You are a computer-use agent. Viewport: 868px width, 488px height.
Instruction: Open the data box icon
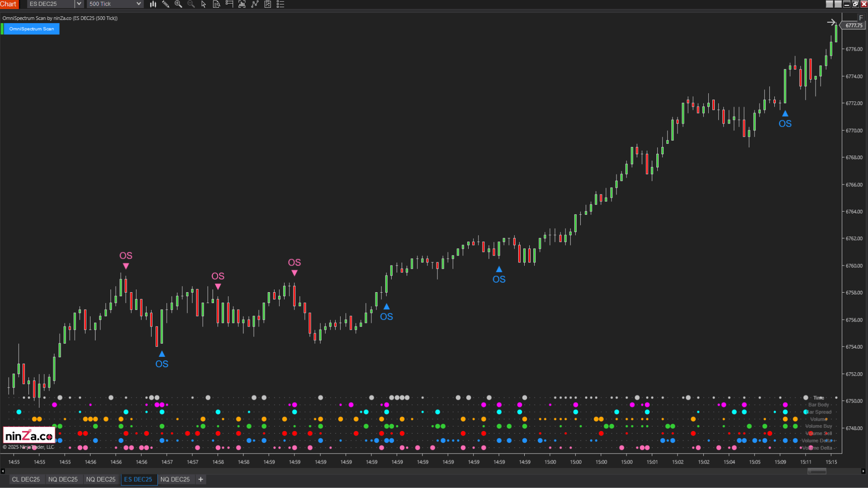pyautogui.click(x=216, y=4)
